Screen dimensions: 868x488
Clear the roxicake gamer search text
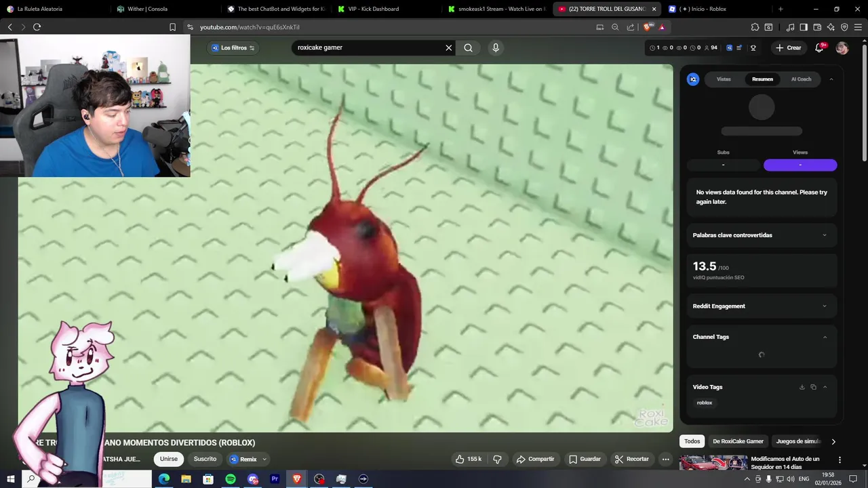click(448, 47)
